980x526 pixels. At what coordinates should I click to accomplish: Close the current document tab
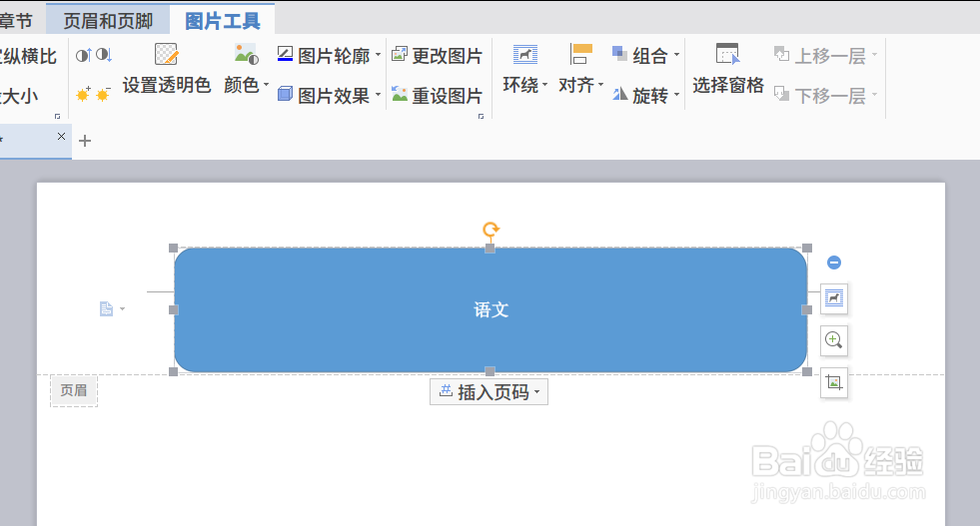tap(61, 136)
